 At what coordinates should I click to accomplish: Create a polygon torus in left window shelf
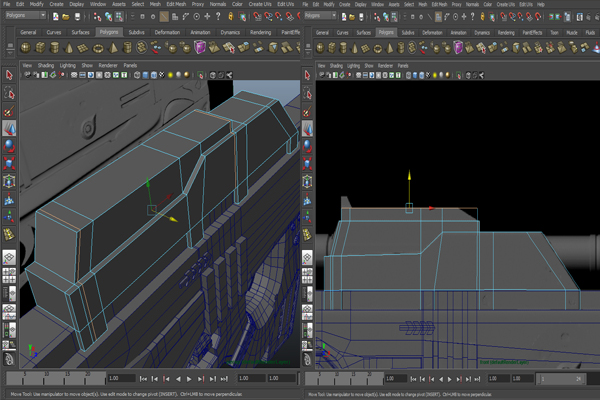98,48
